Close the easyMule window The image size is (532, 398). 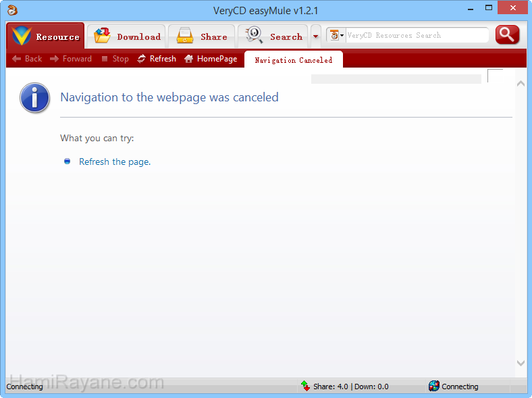point(512,8)
